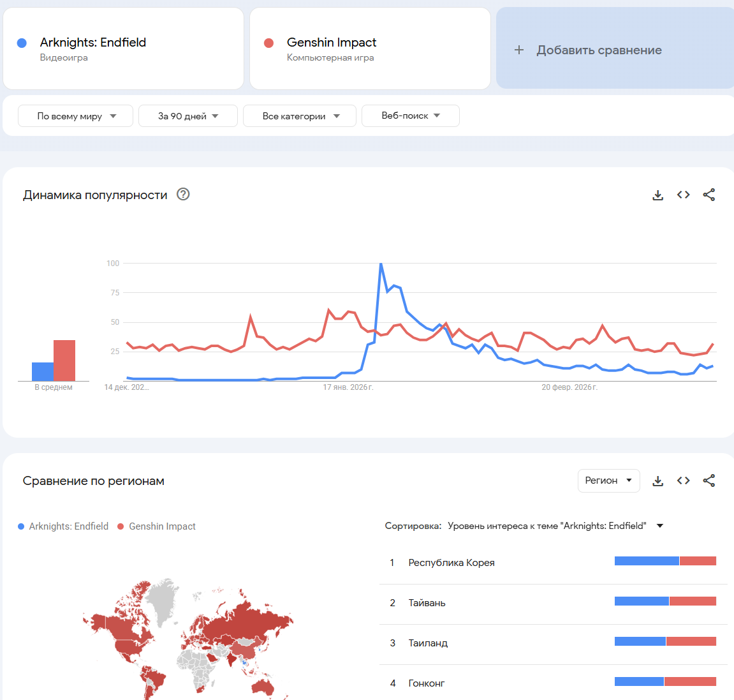Download the regional comparison data
This screenshot has width=734, height=700.
pos(657,481)
